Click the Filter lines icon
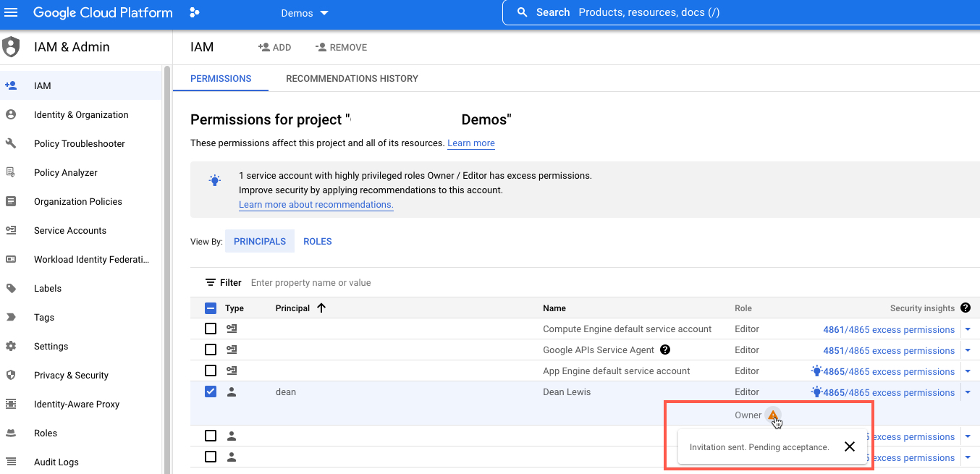The height and width of the screenshot is (474, 980). click(211, 282)
